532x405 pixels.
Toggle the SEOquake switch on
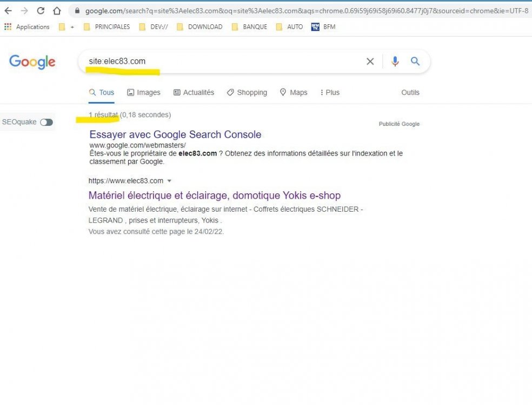(x=46, y=123)
